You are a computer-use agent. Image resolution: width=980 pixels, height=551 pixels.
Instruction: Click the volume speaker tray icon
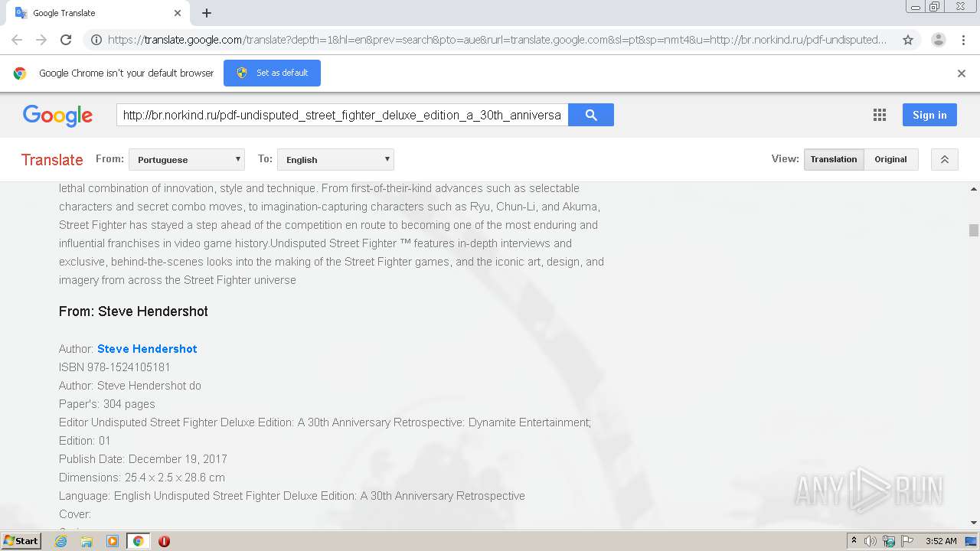click(871, 541)
